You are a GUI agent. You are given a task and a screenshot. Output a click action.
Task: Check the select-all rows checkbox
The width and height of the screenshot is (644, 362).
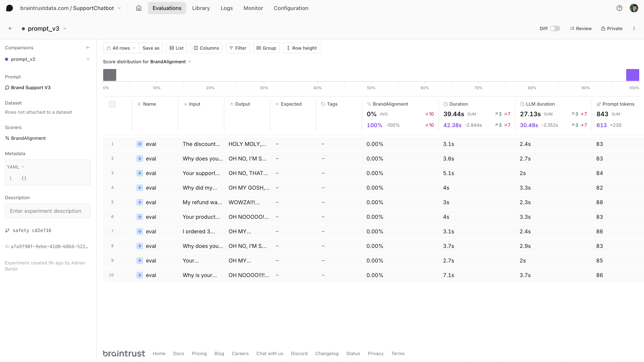pyautogui.click(x=112, y=104)
